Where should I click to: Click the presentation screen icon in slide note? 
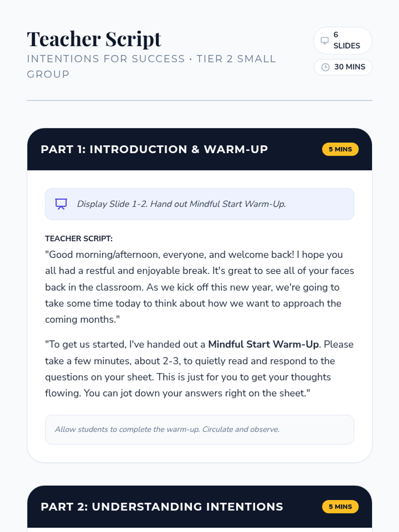coord(61,204)
